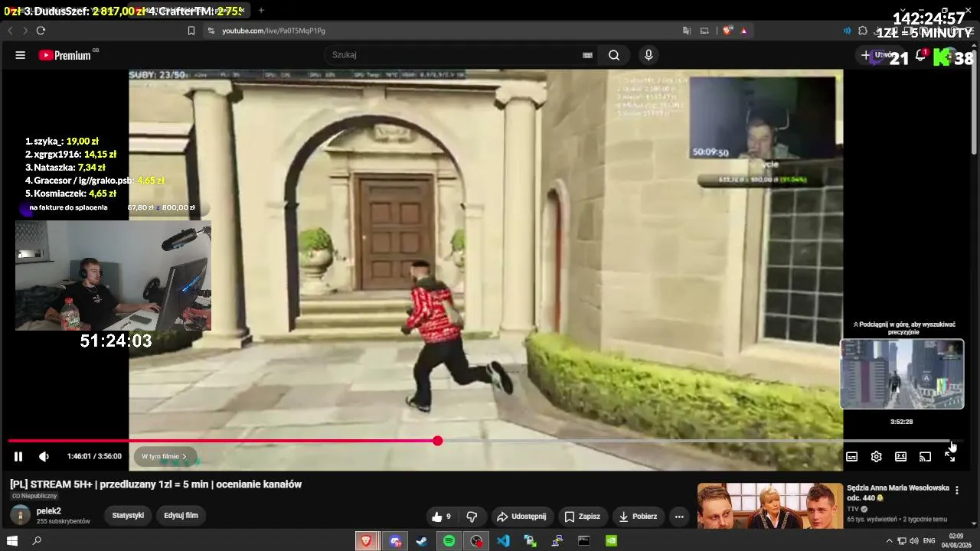
Task: Share the video via Udostępnij
Action: [x=524, y=517]
